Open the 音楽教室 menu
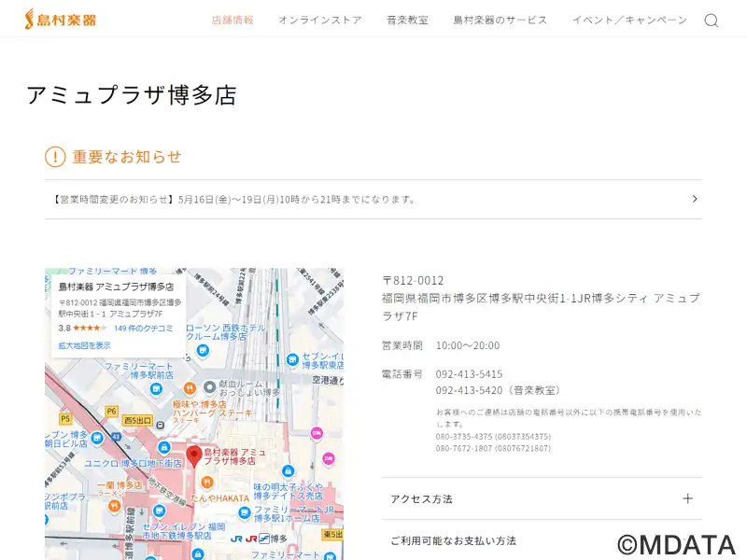Screen dimensions: 747x560 [407, 20]
